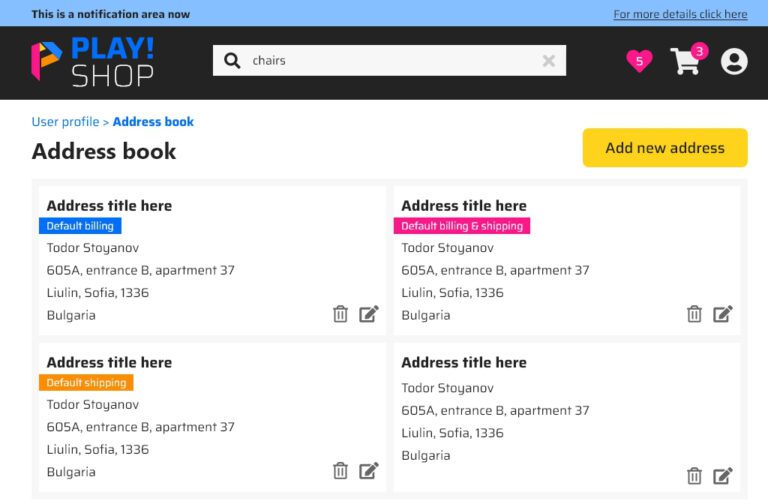Click '605A, entrance B' line in Default billing card
The width and height of the screenshot is (768, 504).
point(141,270)
